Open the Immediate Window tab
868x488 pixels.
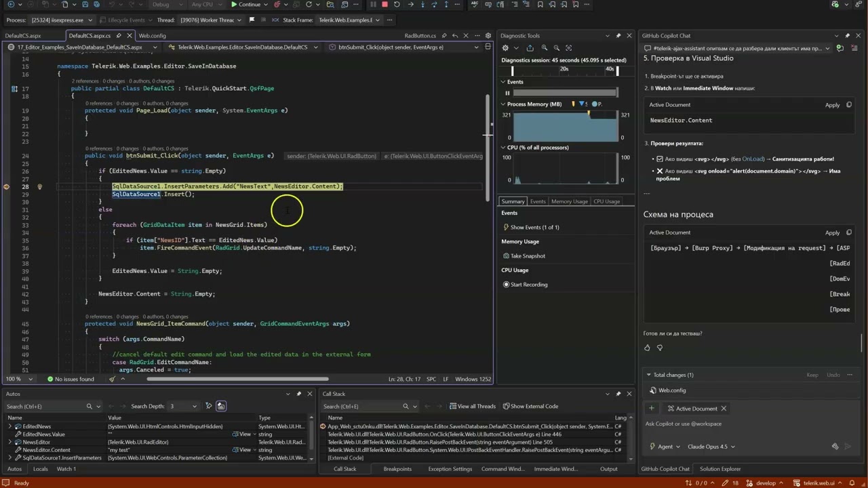point(556,469)
